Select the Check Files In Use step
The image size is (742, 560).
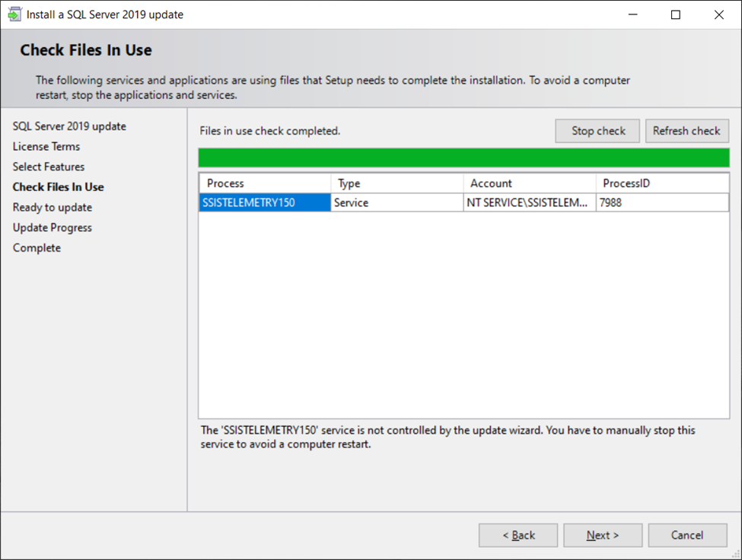58,187
